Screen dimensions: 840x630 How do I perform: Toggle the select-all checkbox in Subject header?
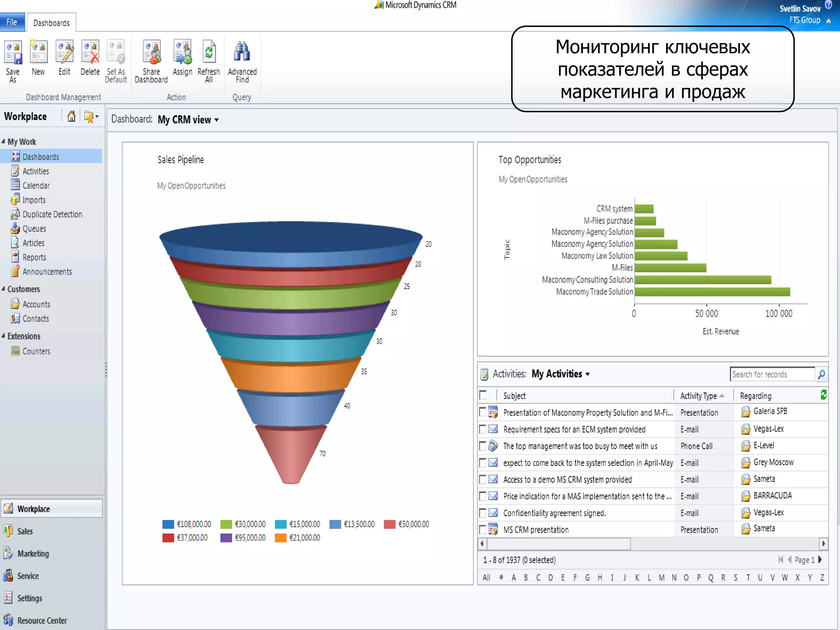pyautogui.click(x=484, y=395)
